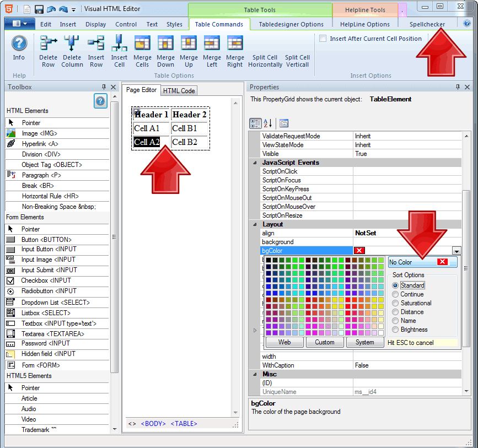Switch to the System color palette
Viewport: 478px width, 448px height.
[366, 342]
